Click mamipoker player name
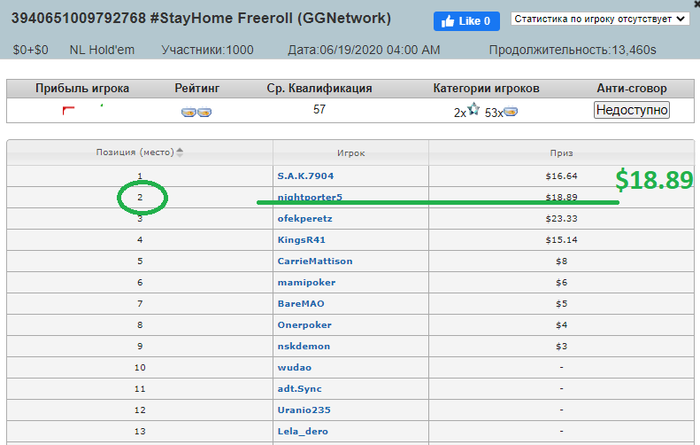Screen dimensions: 700x445 305,282
